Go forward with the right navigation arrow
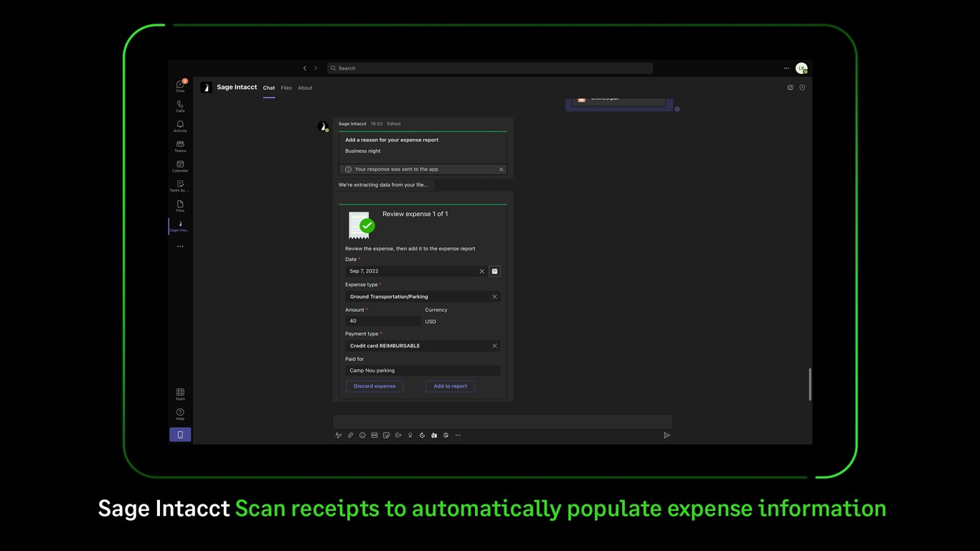 pos(316,68)
